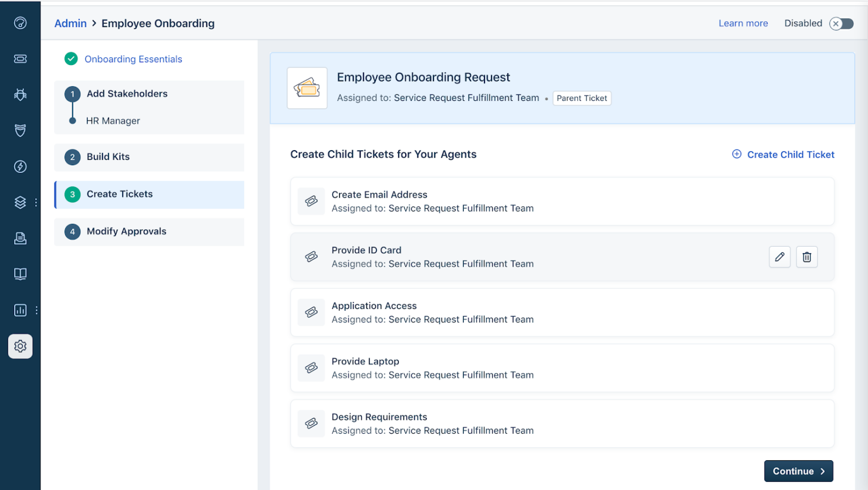Open the Knowledge Base book icon
The image size is (868, 490).
21,274
